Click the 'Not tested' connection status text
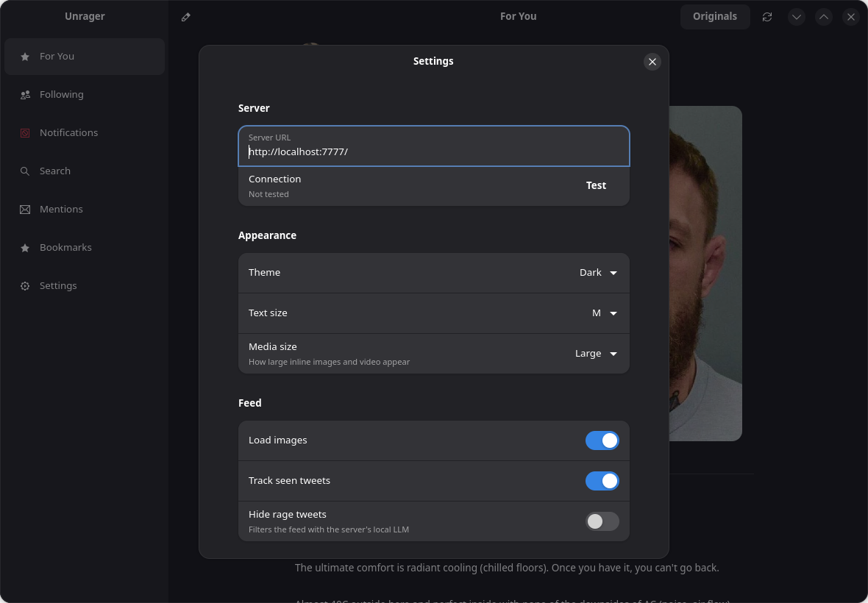This screenshot has height=603, width=868. pyautogui.click(x=268, y=194)
